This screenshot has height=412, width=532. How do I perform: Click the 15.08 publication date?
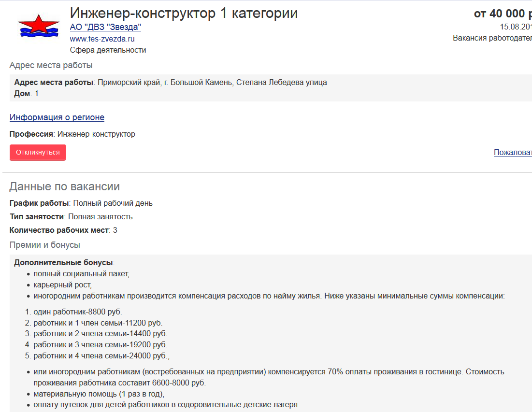(515, 27)
